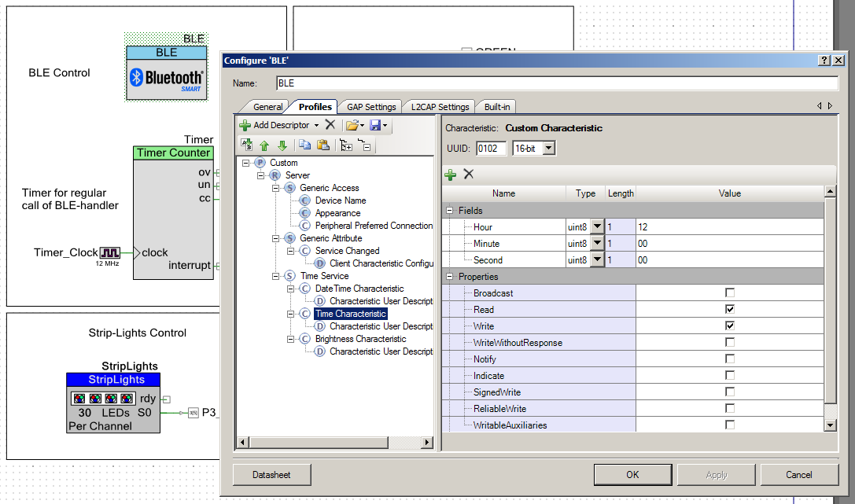Click the Apply button
Image resolution: width=855 pixels, height=504 pixels.
pyautogui.click(x=717, y=475)
